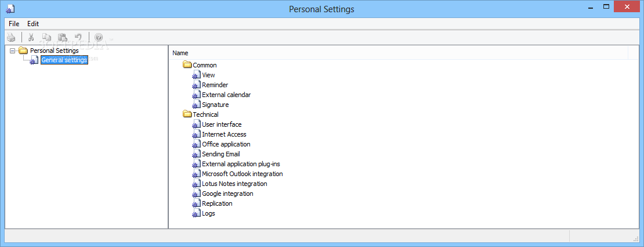Click the Paste clipboard toolbar icon

tap(63, 37)
